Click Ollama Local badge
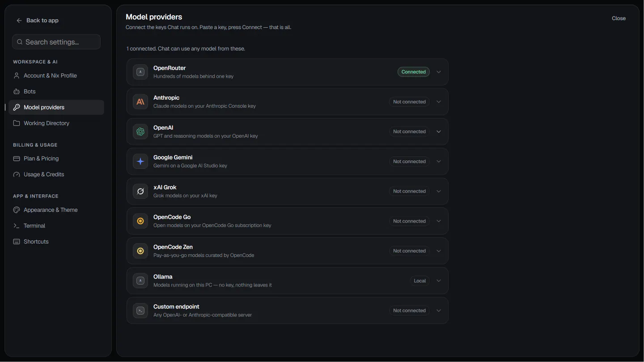644x362 pixels. click(x=419, y=281)
